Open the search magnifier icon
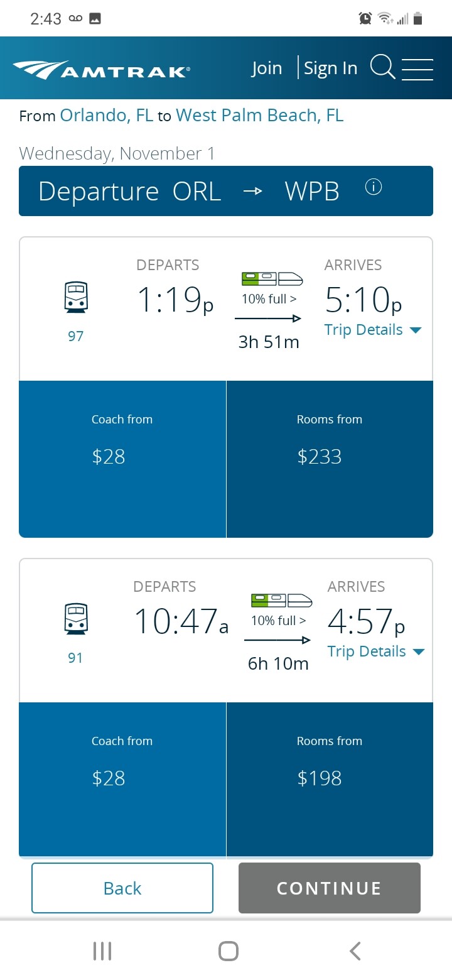 (x=382, y=67)
